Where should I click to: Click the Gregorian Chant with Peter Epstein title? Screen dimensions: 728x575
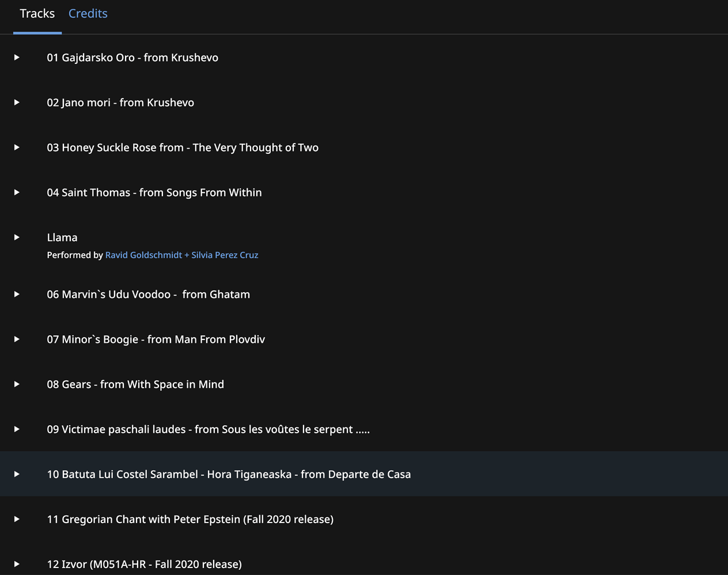(x=190, y=519)
